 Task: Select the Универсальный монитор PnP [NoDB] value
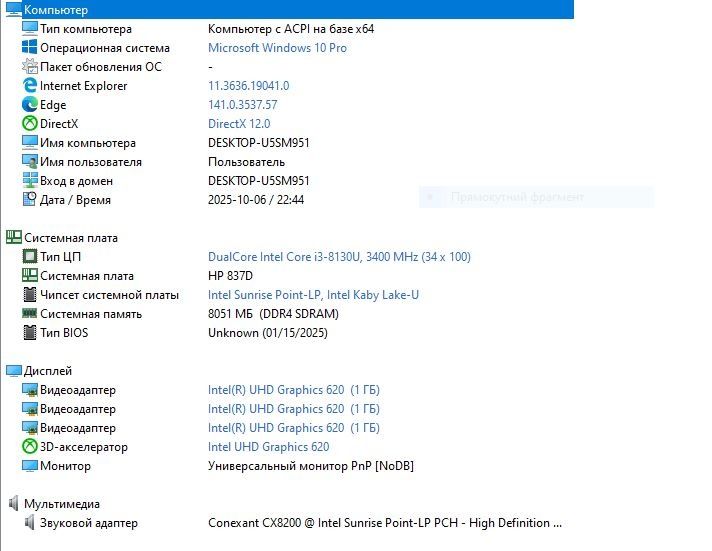coord(311,466)
